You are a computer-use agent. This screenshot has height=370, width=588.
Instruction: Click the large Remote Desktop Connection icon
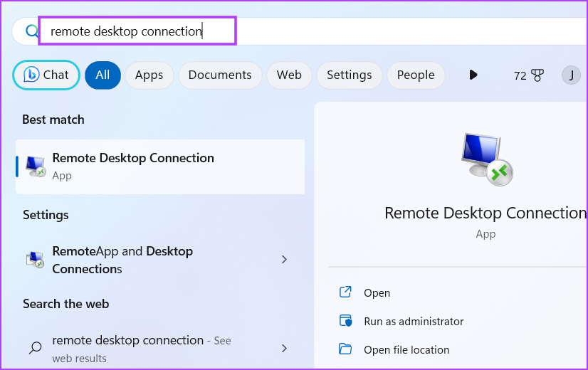point(486,159)
